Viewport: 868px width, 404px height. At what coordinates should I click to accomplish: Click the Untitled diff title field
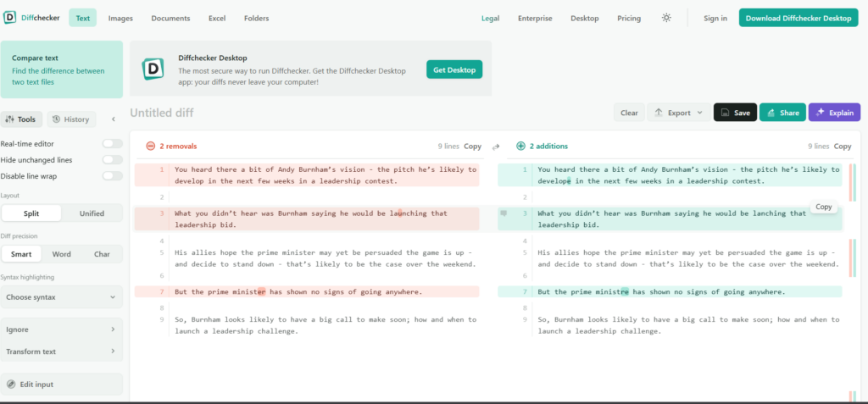pos(162,113)
